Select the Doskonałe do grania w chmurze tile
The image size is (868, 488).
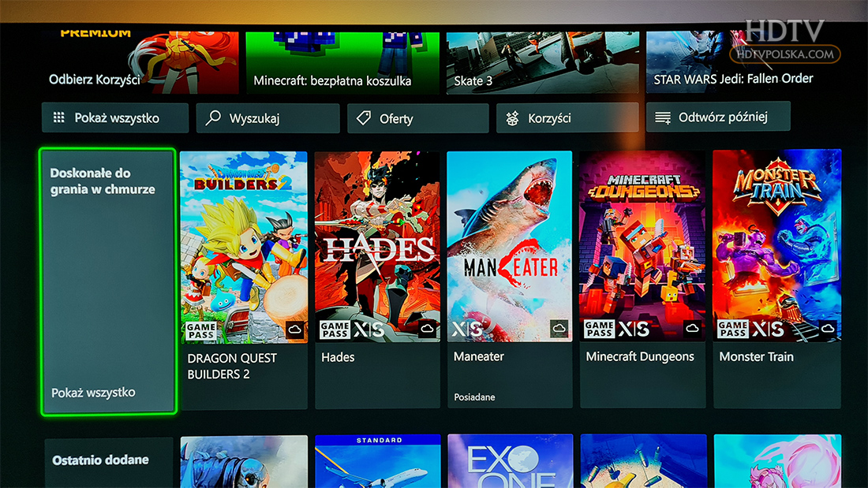(x=108, y=281)
